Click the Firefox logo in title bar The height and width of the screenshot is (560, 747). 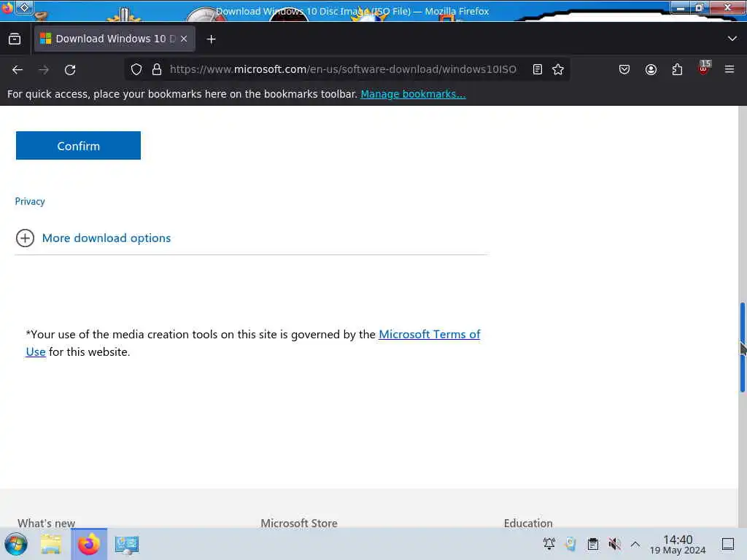coord(7,7)
